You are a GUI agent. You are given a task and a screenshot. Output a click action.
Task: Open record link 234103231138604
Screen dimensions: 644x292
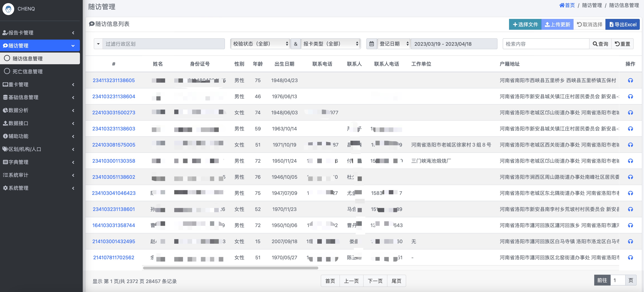(114, 97)
